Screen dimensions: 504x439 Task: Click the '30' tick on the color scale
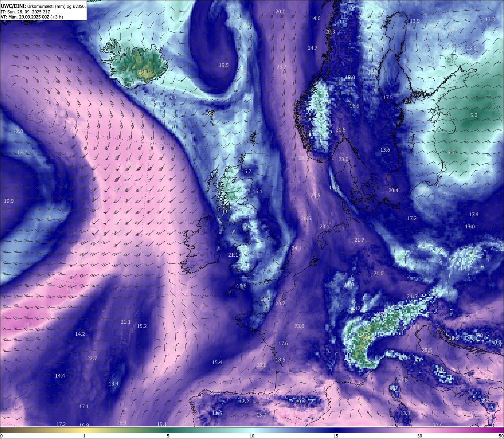(420, 436)
